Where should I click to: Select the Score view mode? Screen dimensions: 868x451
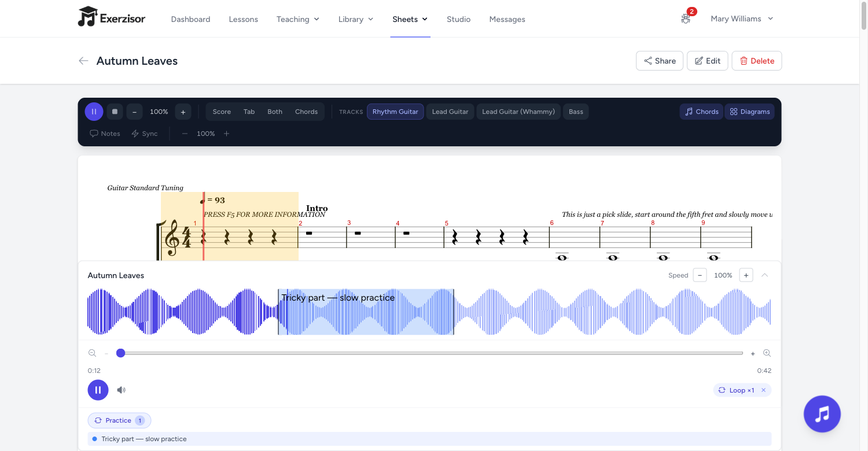click(x=222, y=112)
